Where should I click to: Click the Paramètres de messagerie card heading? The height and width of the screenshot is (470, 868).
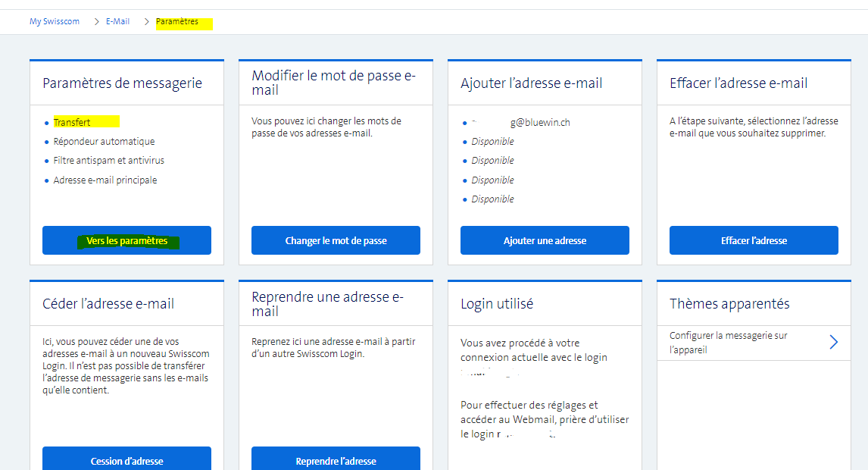coord(122,83)
